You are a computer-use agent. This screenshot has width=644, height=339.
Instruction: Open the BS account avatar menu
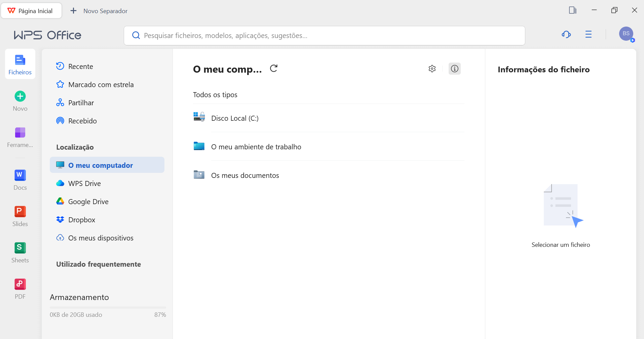click(x=626, y=34)
